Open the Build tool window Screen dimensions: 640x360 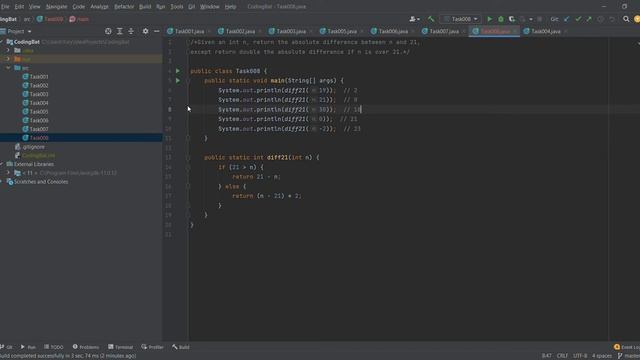181,347
